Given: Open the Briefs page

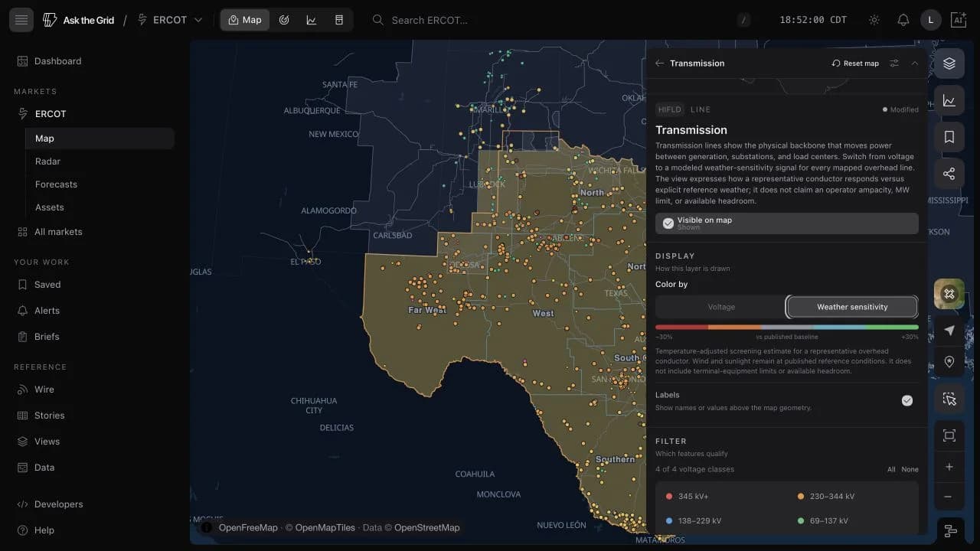Looking at the screenshot, I should 94,337.
